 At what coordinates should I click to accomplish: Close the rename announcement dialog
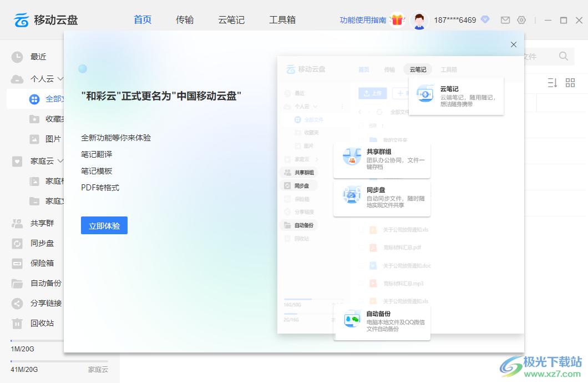coord(514,44)
